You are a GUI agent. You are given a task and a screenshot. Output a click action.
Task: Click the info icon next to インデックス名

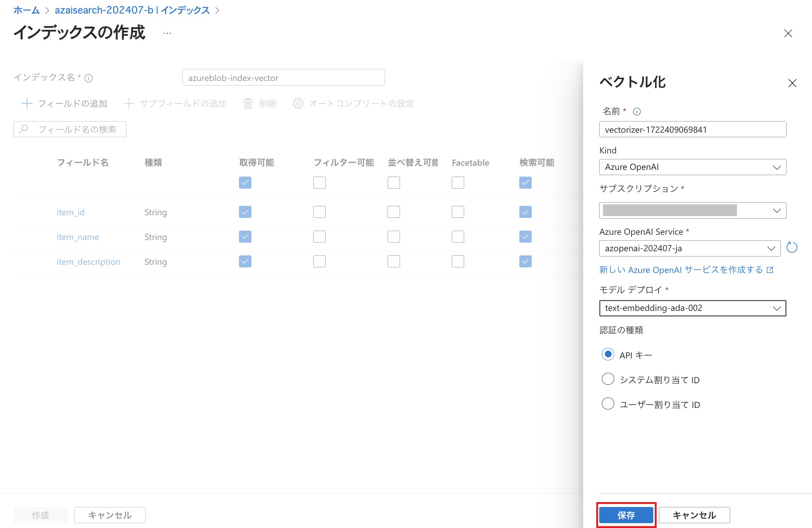point(89,78)
